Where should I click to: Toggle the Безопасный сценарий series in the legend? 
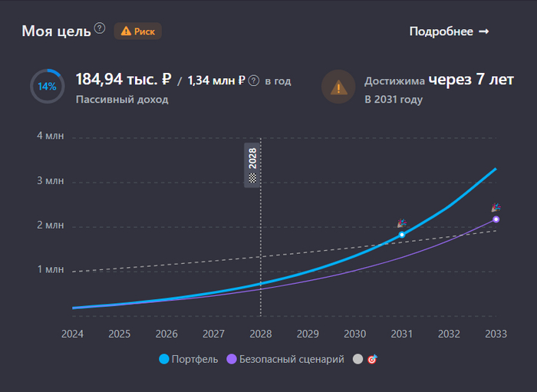pos(284,359)
